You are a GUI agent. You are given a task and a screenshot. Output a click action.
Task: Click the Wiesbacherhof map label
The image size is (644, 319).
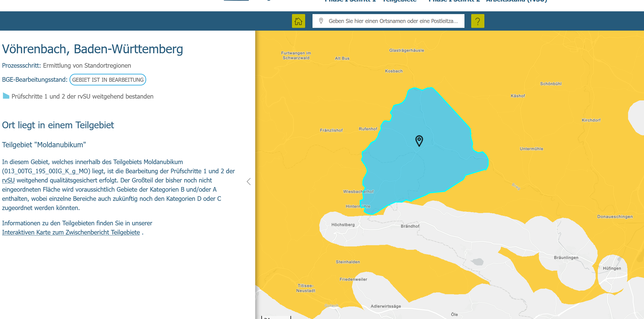pyautogui.click(x=358, y=192)
